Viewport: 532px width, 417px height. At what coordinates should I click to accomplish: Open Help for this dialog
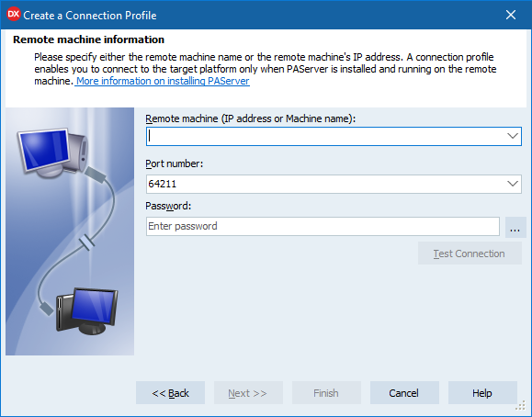[x=482, y=392]
